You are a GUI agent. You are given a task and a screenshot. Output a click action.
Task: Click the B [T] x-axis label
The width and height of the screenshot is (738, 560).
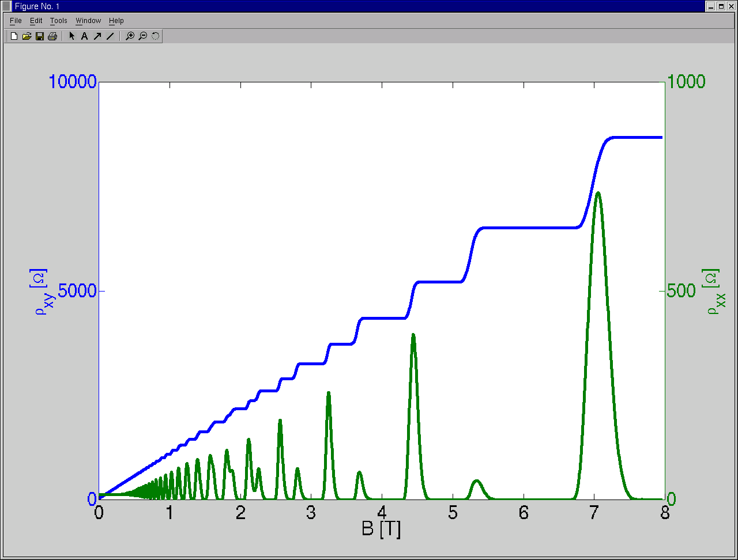pyautogui.click(x=381, y=529)
